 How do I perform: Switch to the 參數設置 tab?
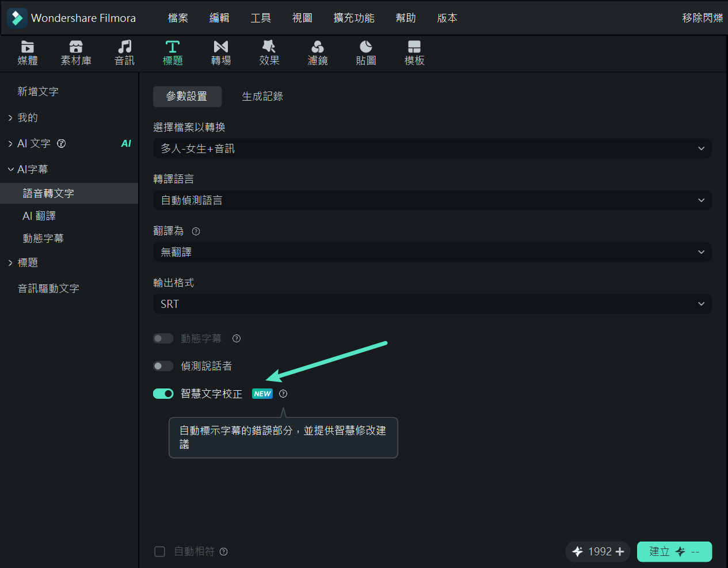click(x=187, y=97)
